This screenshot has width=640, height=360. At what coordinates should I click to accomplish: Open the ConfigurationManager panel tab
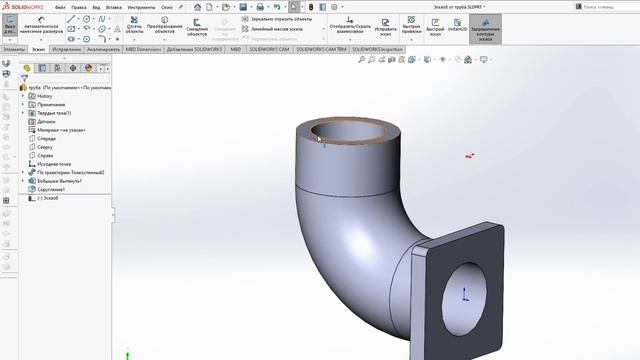[58, 68]
